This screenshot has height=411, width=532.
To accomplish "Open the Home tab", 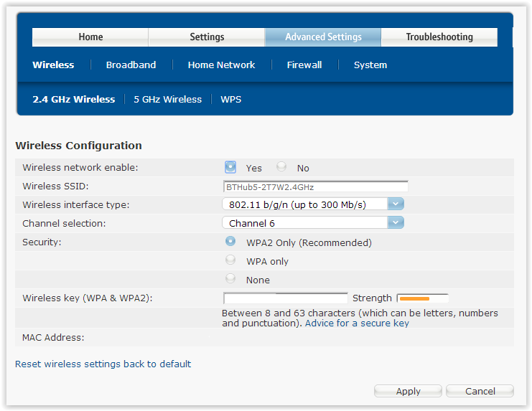I will pos(90,37).
